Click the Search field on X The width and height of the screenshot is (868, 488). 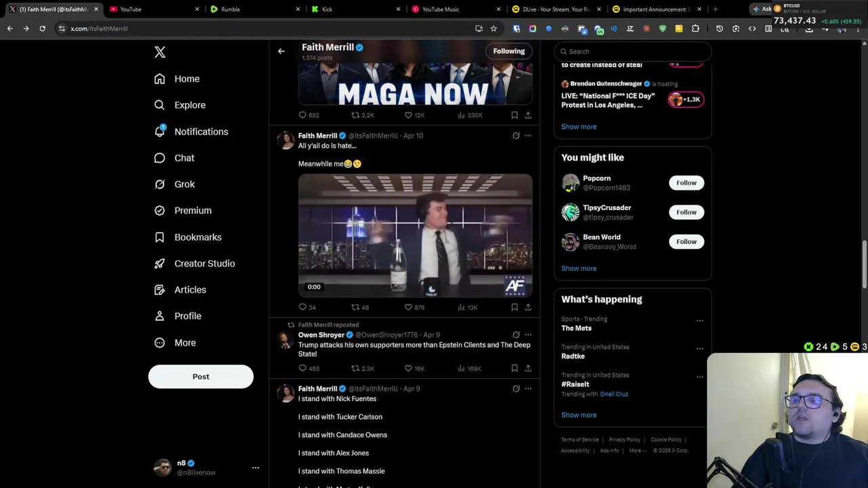coord(633,52)
